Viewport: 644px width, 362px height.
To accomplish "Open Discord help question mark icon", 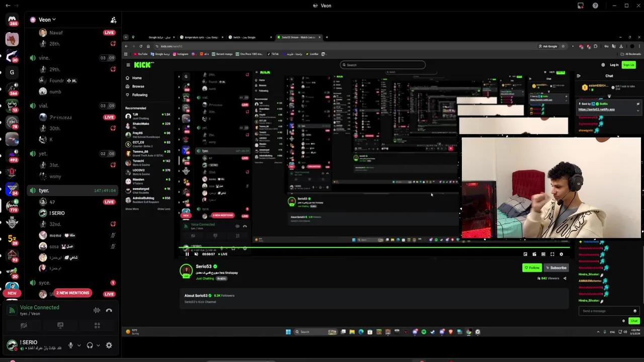I will [x=595, y=6].
